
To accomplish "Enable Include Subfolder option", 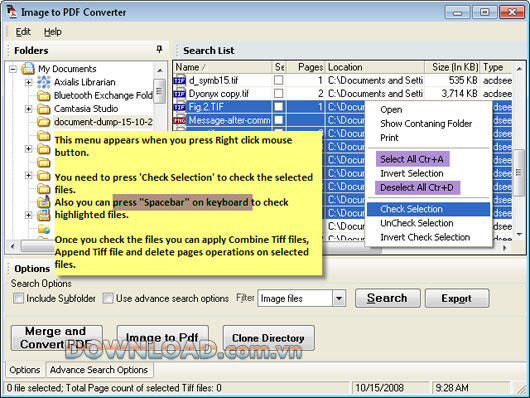I will coord(18,298).
